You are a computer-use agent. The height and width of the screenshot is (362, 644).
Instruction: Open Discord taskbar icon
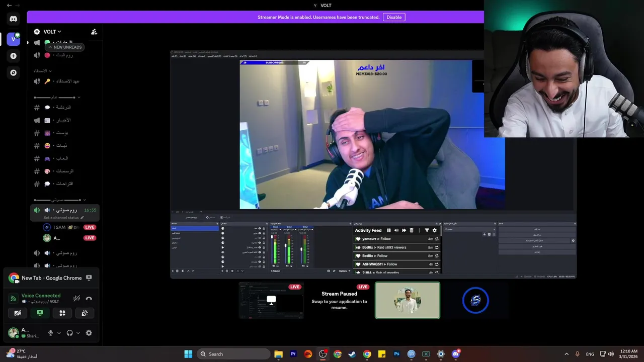tap(455, 354)
